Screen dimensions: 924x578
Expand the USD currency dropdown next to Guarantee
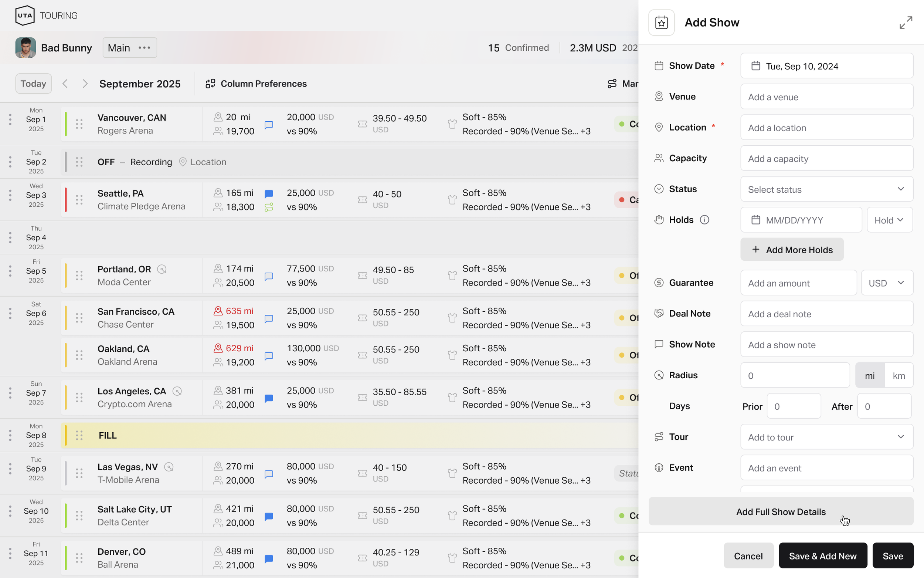click(887, 283)
